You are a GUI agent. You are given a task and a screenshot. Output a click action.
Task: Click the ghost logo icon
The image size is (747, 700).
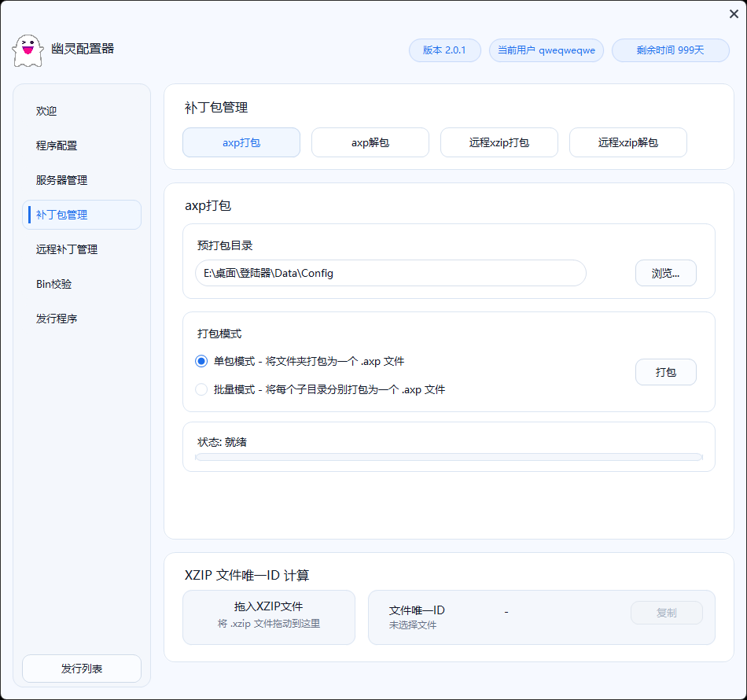pyautogui.click(x=28, y=50)
